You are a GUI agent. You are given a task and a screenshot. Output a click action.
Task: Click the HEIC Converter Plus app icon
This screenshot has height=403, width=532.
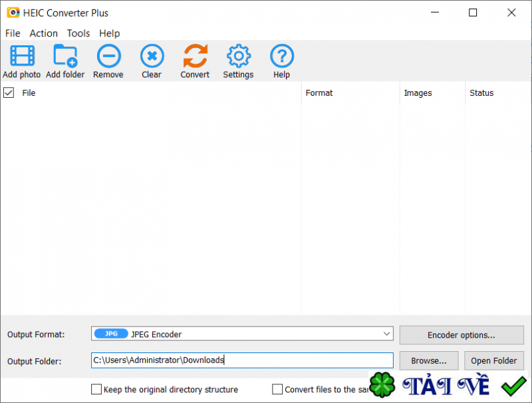pyautogui.click(x=13, y=13)
